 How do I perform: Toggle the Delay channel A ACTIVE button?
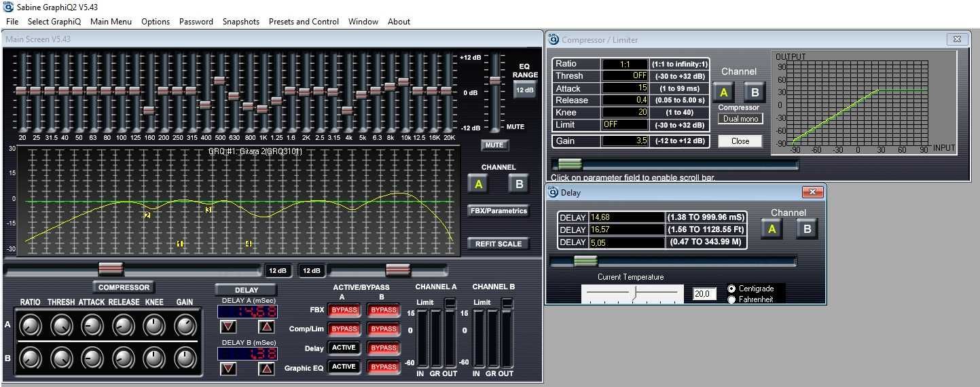[x=345, y=348]
